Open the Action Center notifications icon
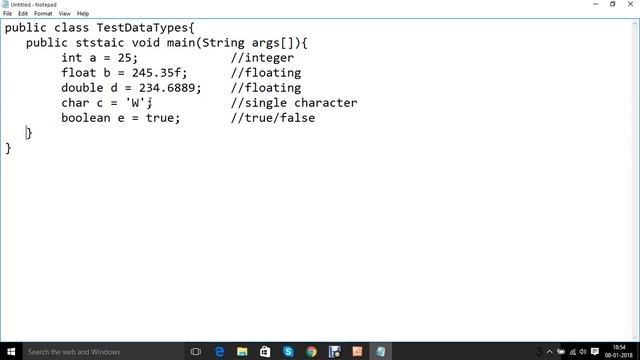 coord(595,351)
